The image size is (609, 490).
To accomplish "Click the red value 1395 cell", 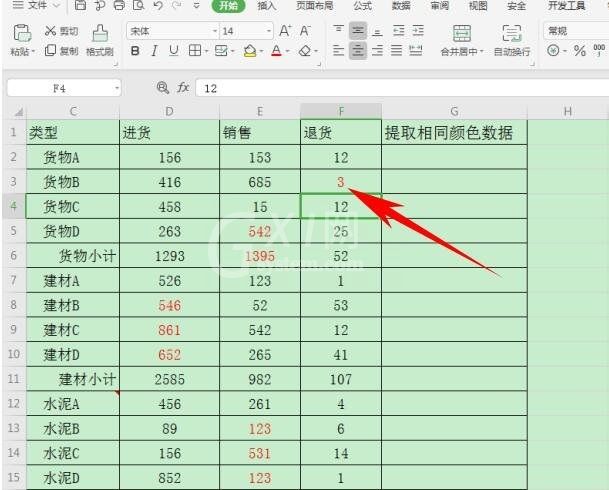I will [260, 255].
